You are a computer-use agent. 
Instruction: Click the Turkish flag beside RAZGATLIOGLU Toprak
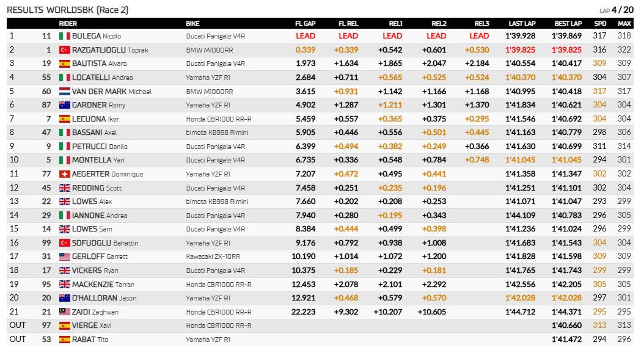[x=65, y=50]
